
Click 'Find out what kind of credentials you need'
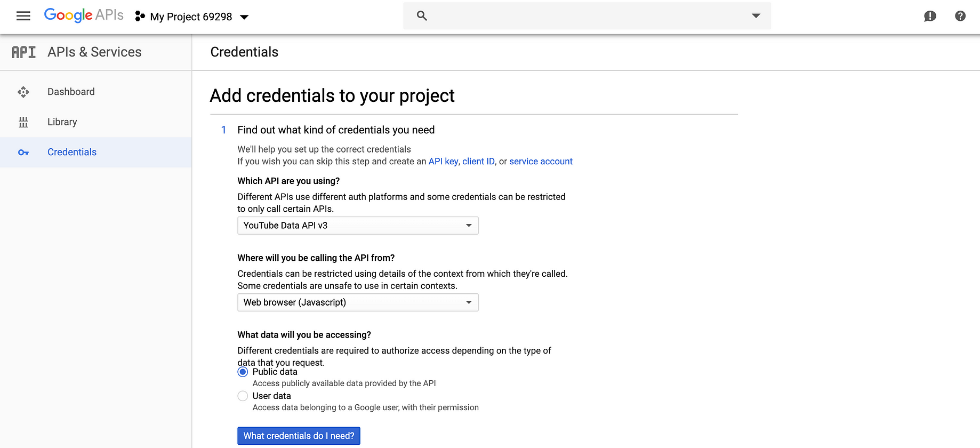pos(336,130)
